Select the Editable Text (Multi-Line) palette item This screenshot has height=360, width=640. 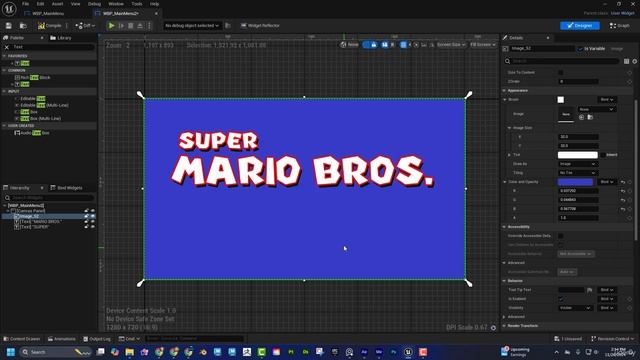point(41,105)
